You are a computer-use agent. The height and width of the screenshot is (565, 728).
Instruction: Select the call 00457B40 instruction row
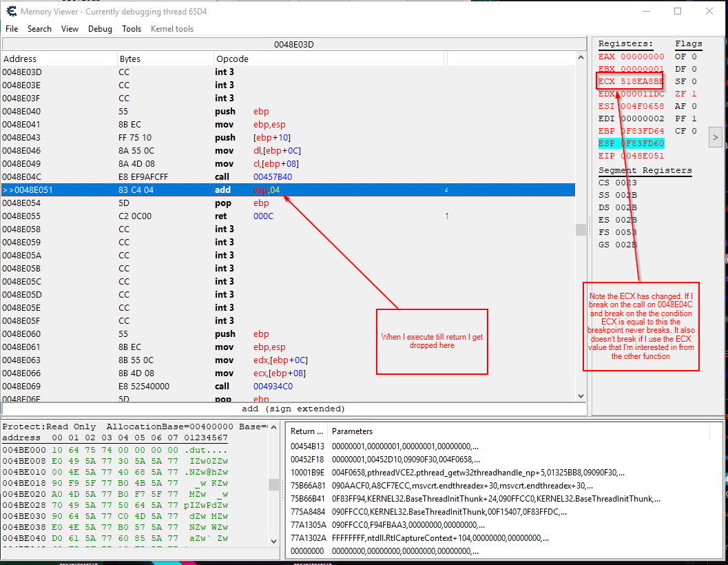288,177
